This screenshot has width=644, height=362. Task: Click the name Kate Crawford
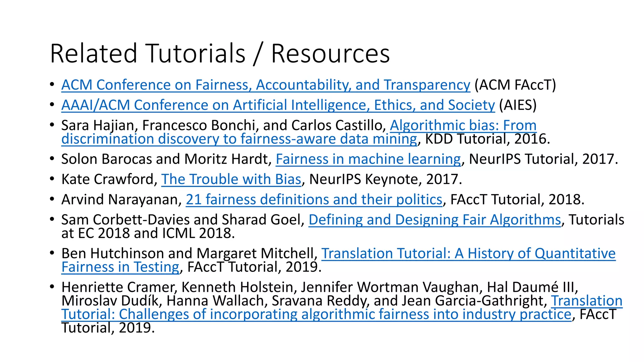point(107,179)
